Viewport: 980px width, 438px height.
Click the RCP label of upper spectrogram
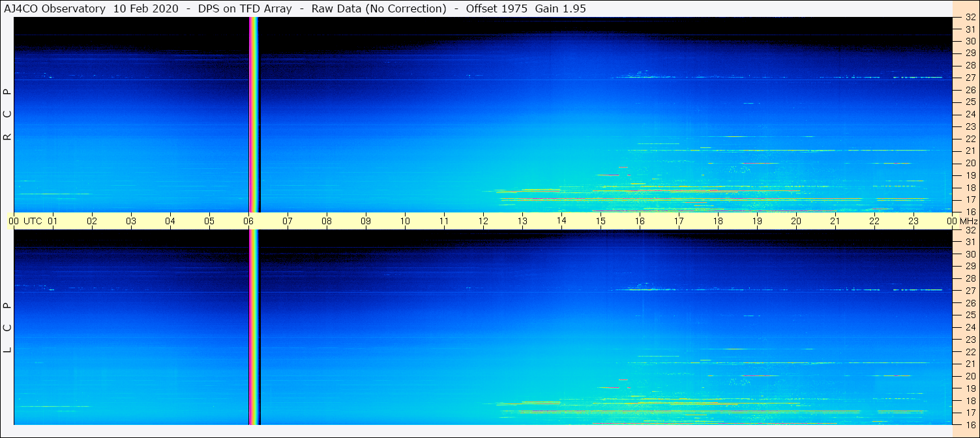pos(8,115)
